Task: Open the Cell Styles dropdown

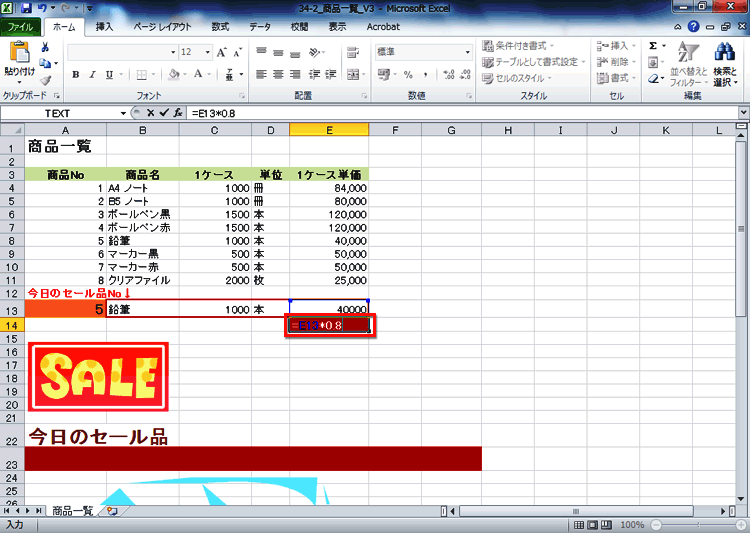Action: tap(518, 78)
